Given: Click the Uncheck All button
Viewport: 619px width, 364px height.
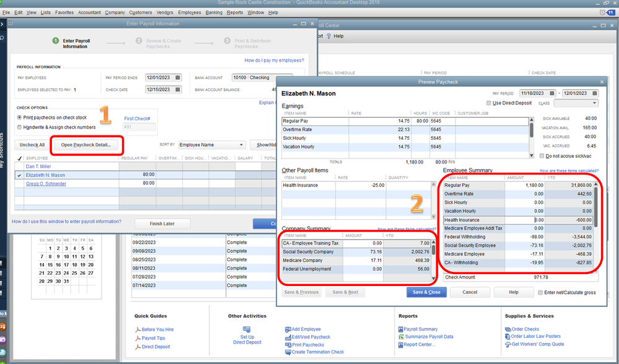Looking at the screenshot, I should (32, 145).
